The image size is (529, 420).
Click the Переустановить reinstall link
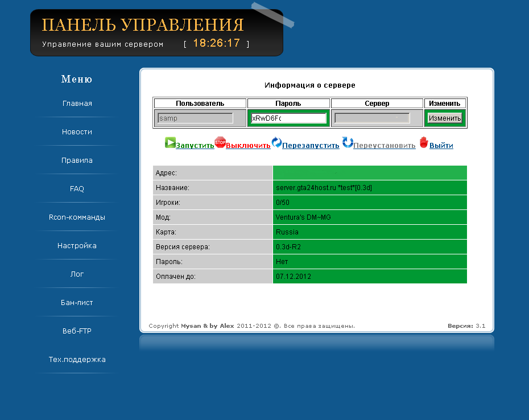point(385,146)
